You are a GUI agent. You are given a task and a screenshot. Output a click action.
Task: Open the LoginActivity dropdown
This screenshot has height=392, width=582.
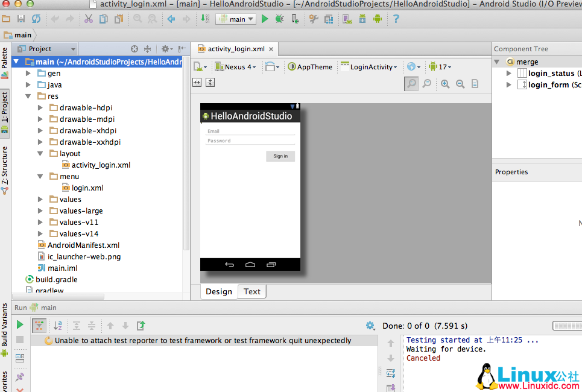click(369, 67)
